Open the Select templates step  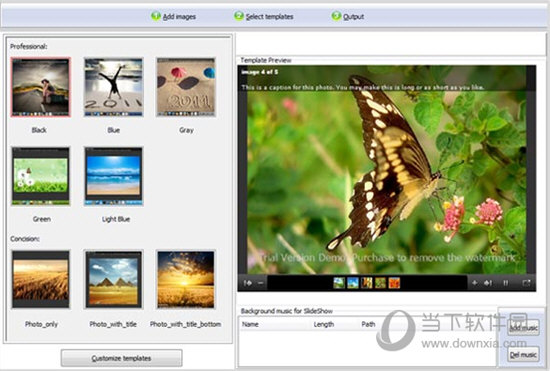point(269,16)
